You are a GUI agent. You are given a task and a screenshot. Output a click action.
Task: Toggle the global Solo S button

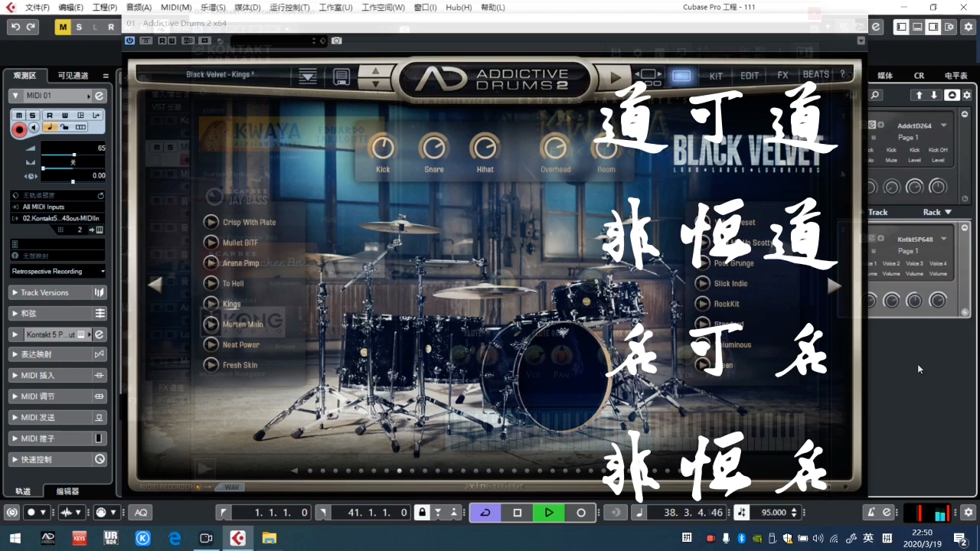click(x=79, y=27)
